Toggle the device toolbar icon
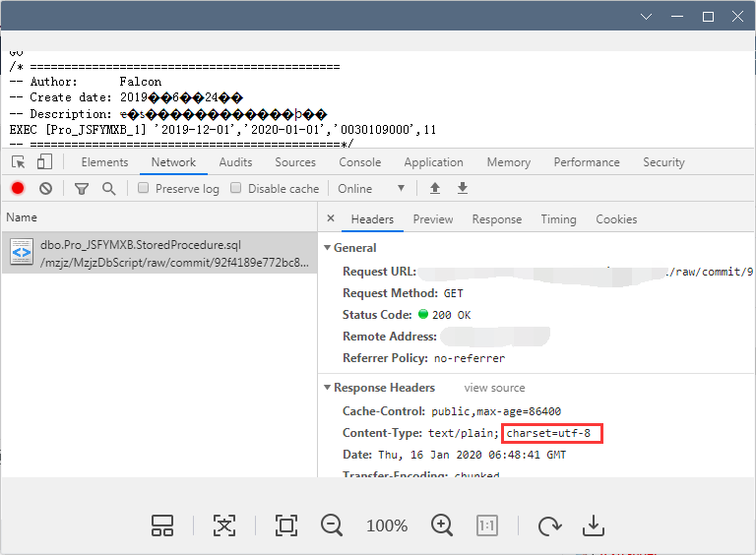This screenshot has width=756, height=555. click(44, 161)
